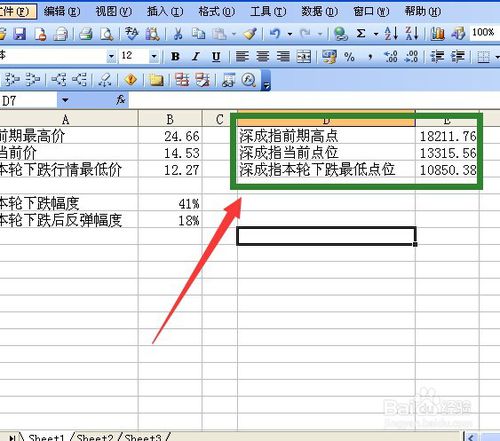Open the 格式 (Format) menu
500x441 pixels.
[x=216, y=12]
